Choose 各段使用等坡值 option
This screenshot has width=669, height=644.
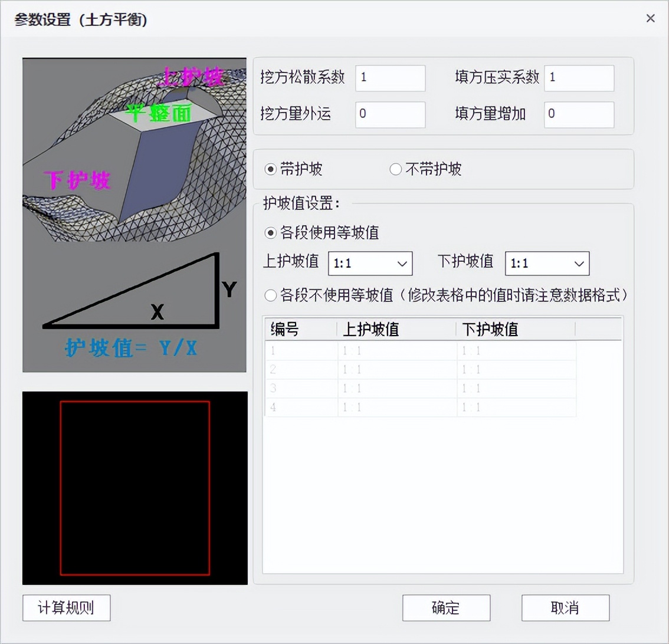pos(270,234)
